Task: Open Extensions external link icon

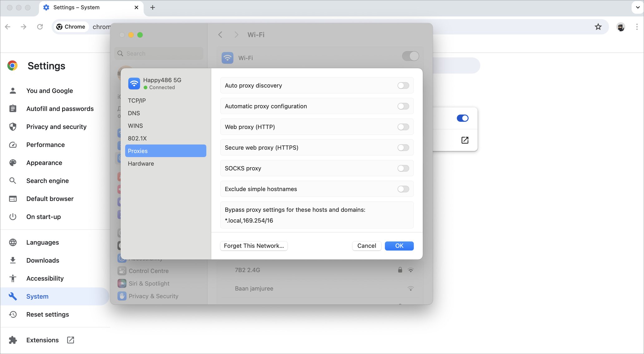Action: coord(71,340)
